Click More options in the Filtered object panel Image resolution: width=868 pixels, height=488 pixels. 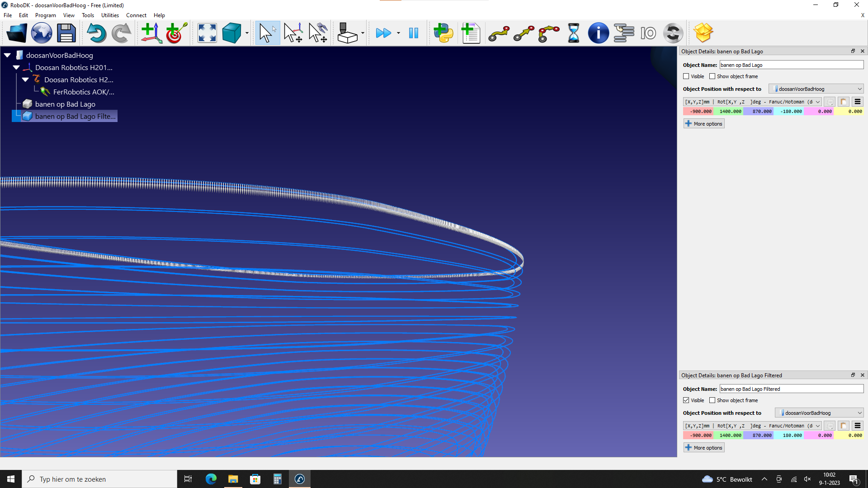pyautogui.click(x=704, y=448)
